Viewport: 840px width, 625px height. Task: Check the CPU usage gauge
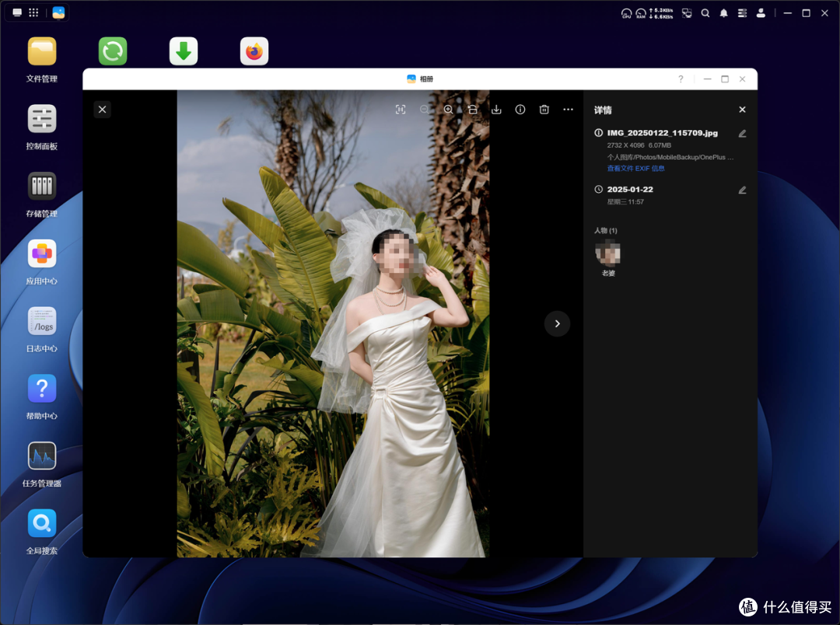626,13
